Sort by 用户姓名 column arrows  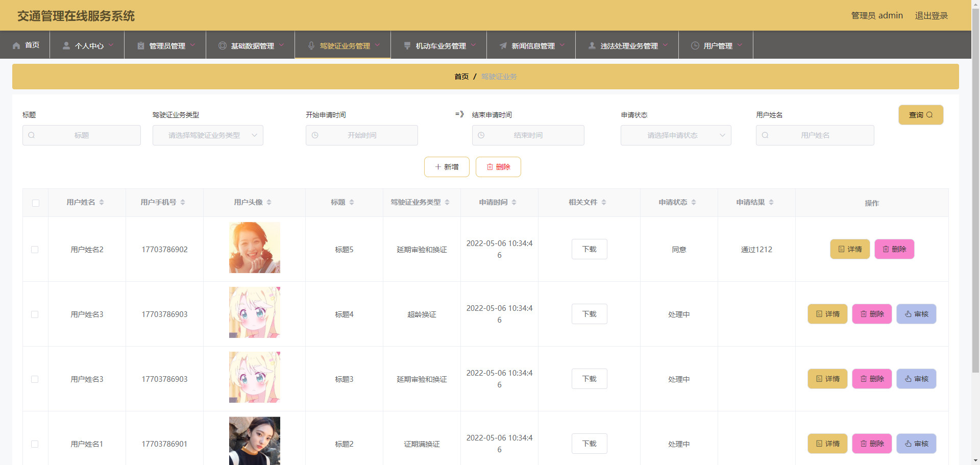pos(102,202)
